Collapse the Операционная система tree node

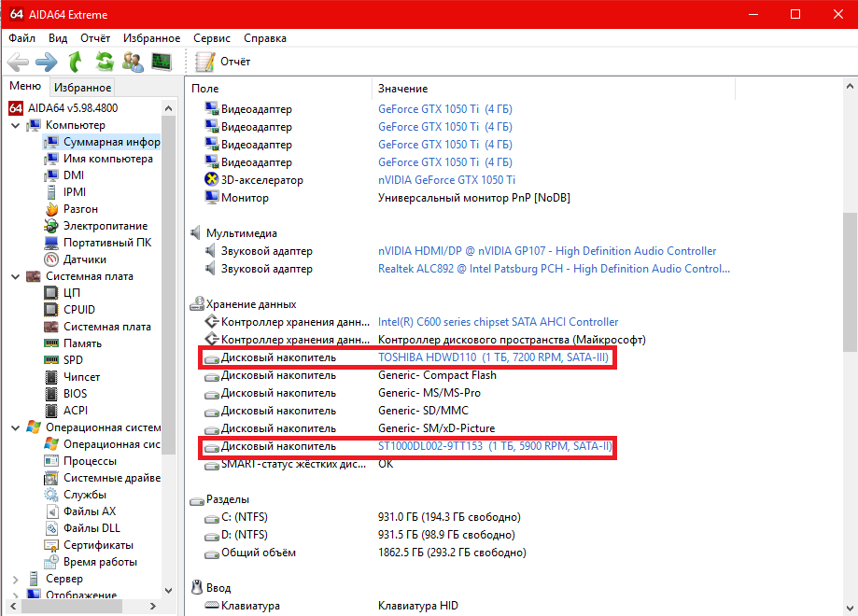click(x=15, y=427)
